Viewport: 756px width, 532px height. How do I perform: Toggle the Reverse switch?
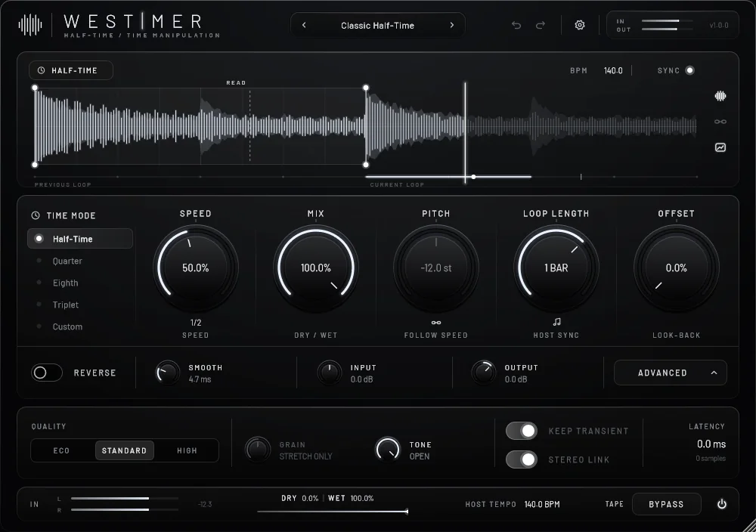[47, 373]
